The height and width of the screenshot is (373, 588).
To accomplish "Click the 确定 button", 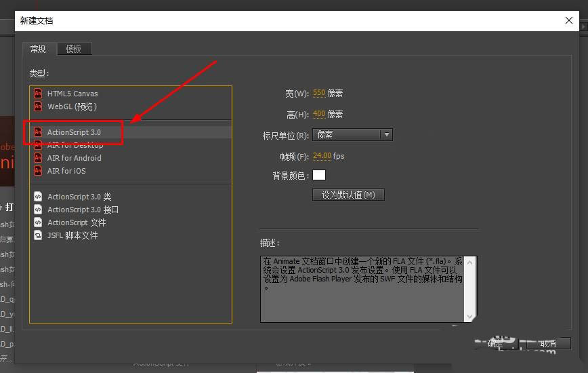I will point(496,343).
